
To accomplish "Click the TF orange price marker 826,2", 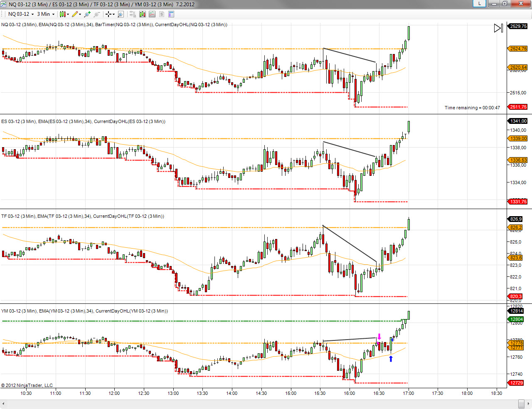I will click(x=515, y=227).
